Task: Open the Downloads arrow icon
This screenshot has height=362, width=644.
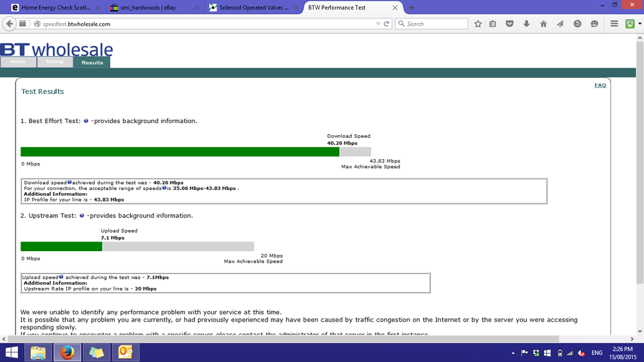Action: tap(527, 24)
